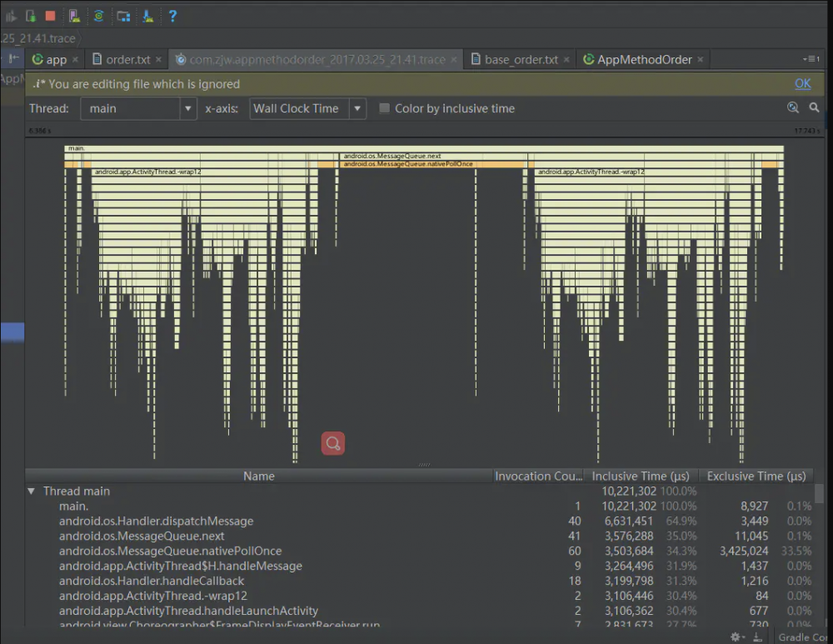The width and height of the screenshot is (833, 644).
Task: Open the Project Structure icon
Action: 123,16
